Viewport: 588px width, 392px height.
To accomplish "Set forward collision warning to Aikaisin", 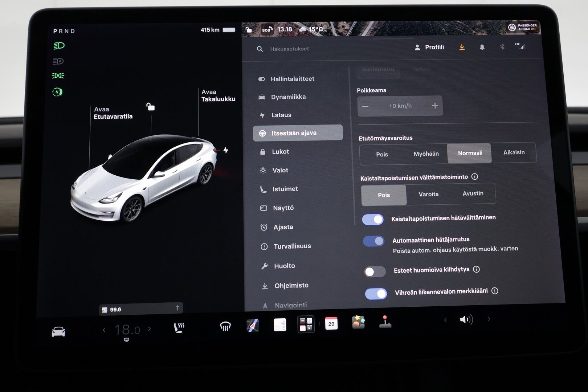I will pyautogui.click(x=514, y=152).
